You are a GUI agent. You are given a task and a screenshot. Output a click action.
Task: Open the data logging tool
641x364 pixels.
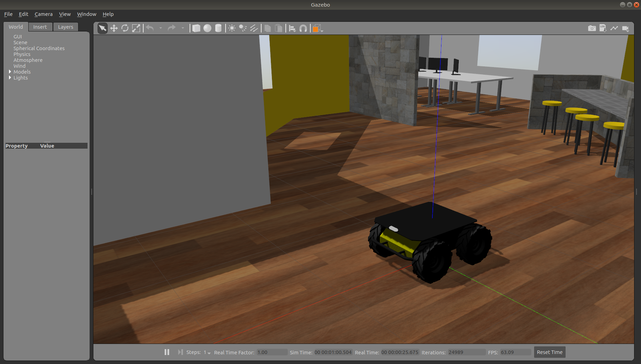[x=603, y=28]
